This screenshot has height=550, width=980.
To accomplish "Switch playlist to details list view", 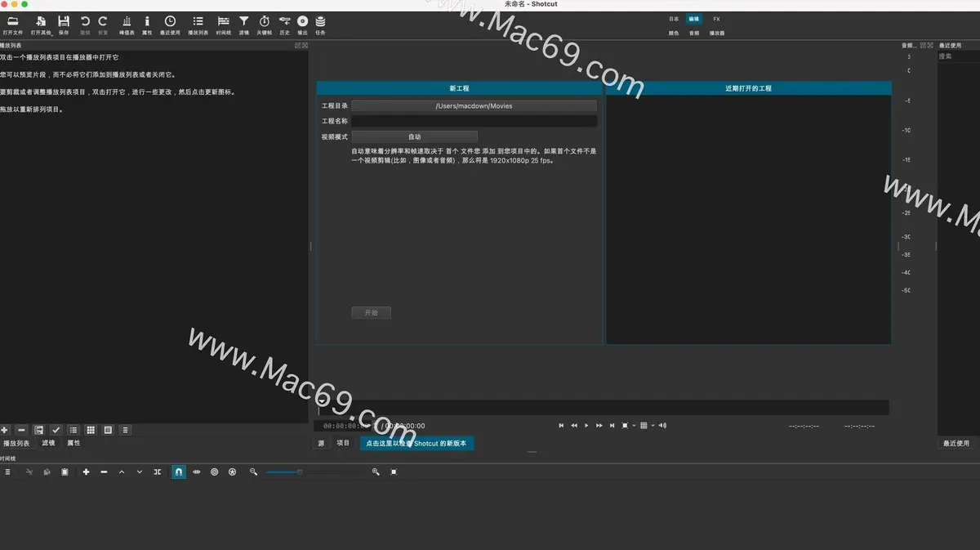I will [73, 430].
